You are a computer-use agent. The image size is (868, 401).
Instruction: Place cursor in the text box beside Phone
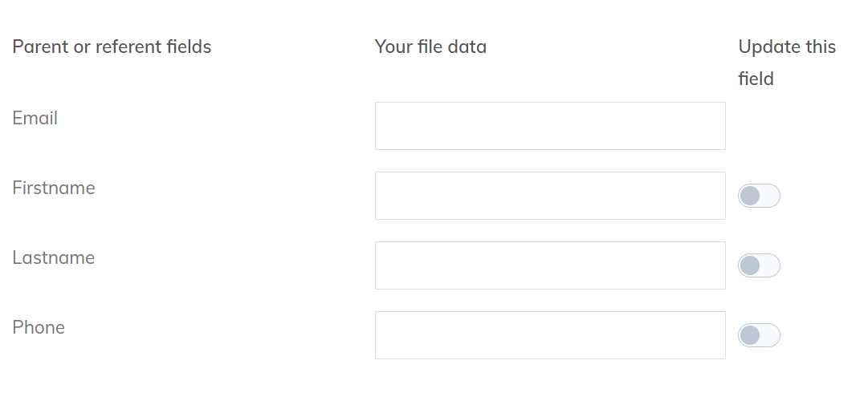coord(550,335)
